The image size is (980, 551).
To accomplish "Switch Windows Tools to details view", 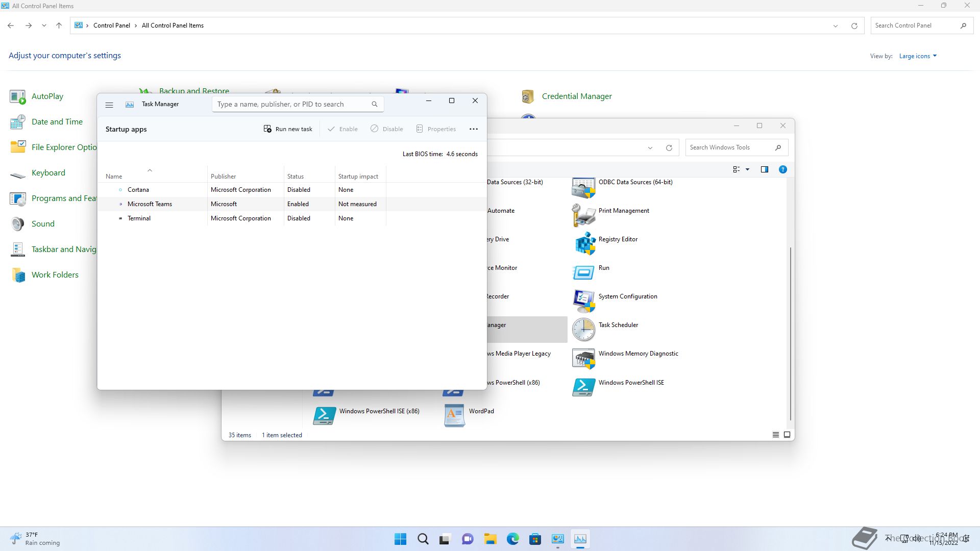I will [x=775, y=435].
